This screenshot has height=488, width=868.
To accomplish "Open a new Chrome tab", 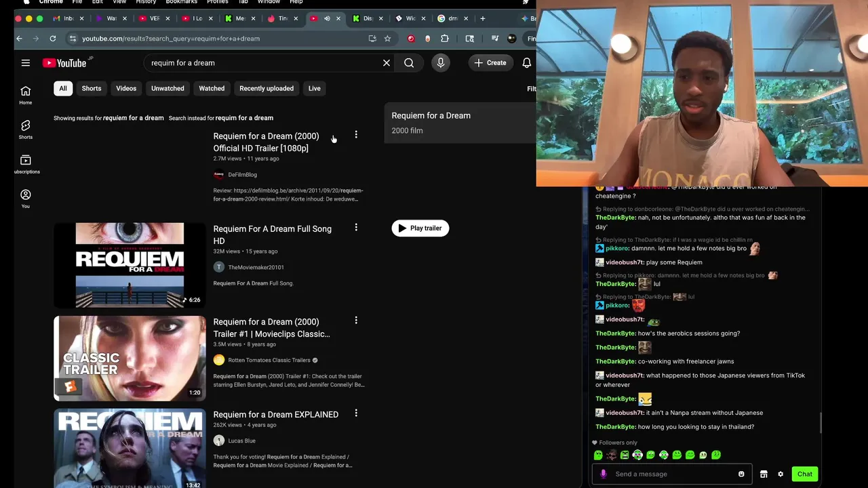I will pos(483,19).
